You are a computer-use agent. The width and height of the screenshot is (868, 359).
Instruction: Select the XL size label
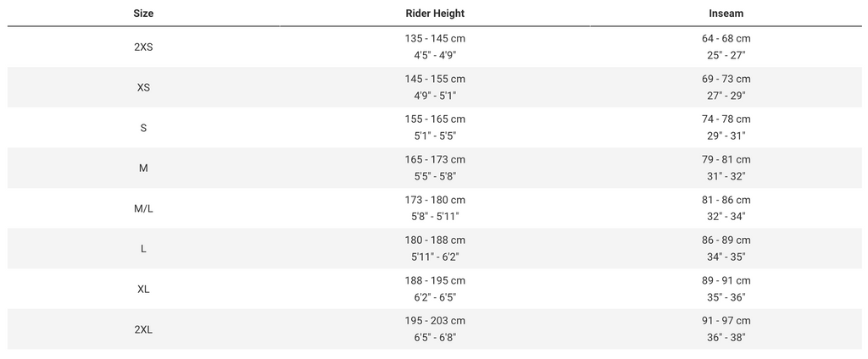pyautogui.click(x=143, y=289)
